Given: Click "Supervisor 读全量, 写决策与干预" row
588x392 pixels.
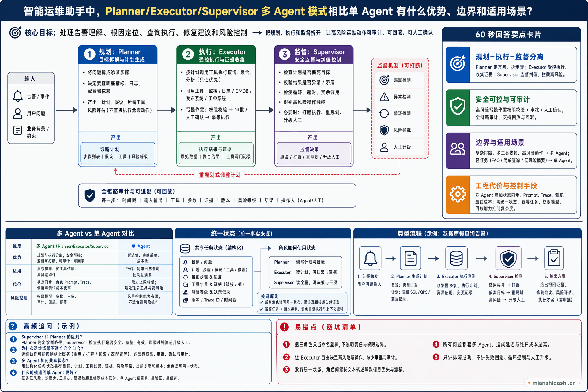Looking at the screenshot, I should coord(305,282).
